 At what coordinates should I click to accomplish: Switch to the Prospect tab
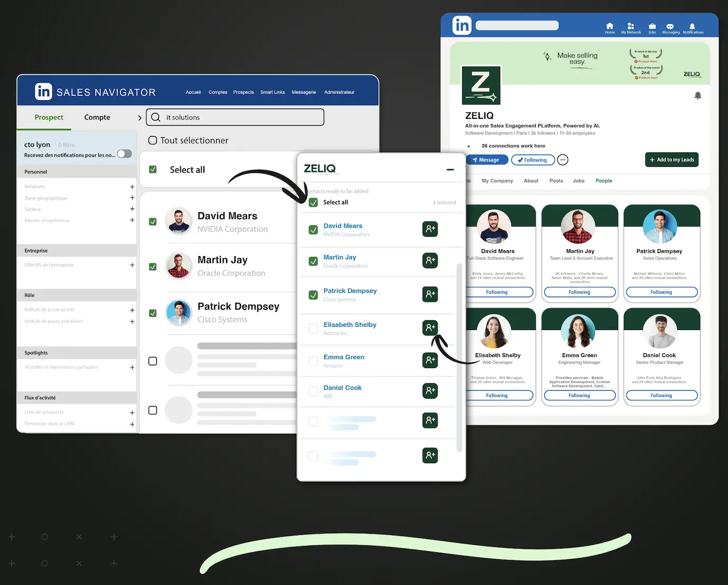pos(49,117)
